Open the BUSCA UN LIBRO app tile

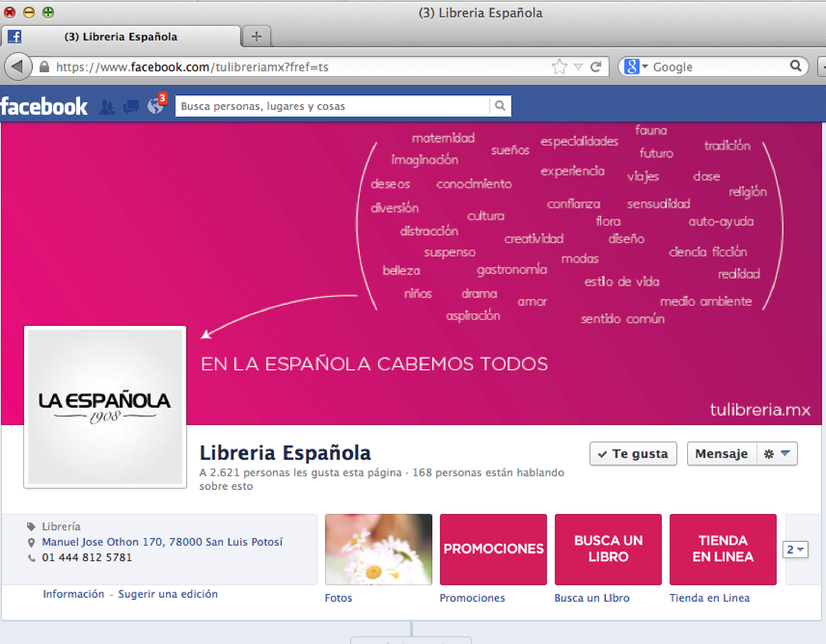click(x=608, y=549)
